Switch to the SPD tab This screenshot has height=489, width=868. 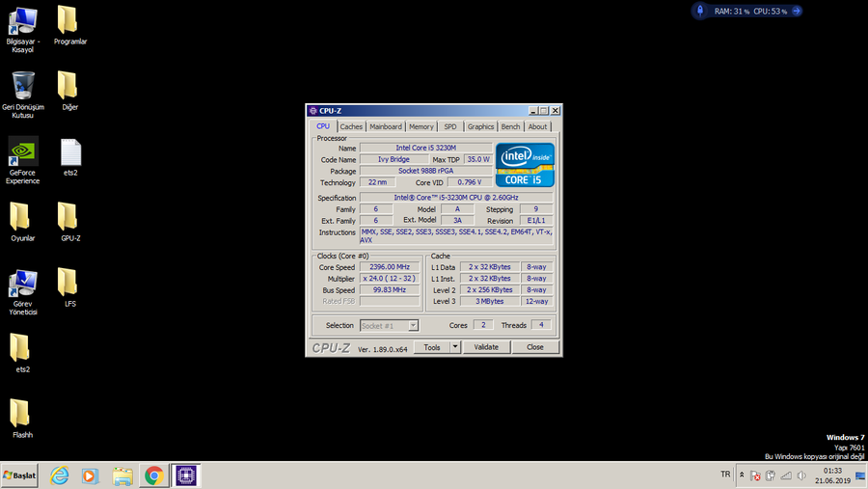pos(450,126)
